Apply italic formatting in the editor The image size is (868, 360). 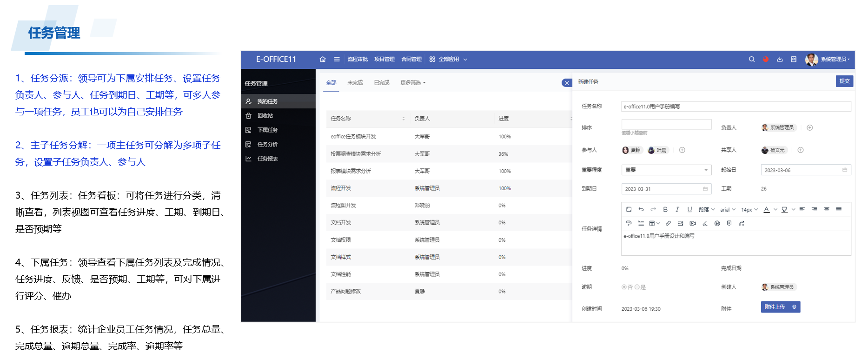coord(677,209)
